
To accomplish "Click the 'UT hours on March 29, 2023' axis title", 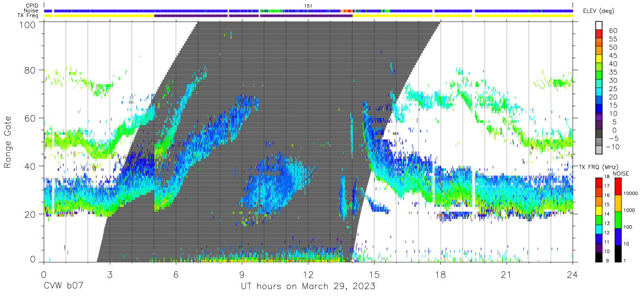I will pos(308,287).
